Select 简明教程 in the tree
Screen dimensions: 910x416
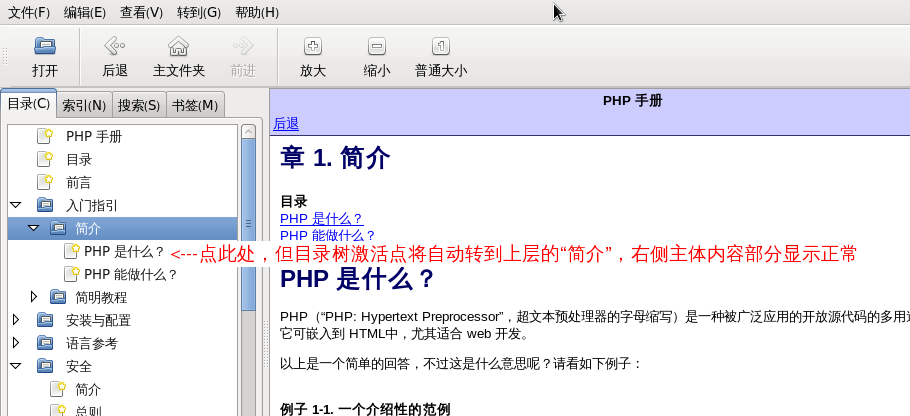point(101,297)
